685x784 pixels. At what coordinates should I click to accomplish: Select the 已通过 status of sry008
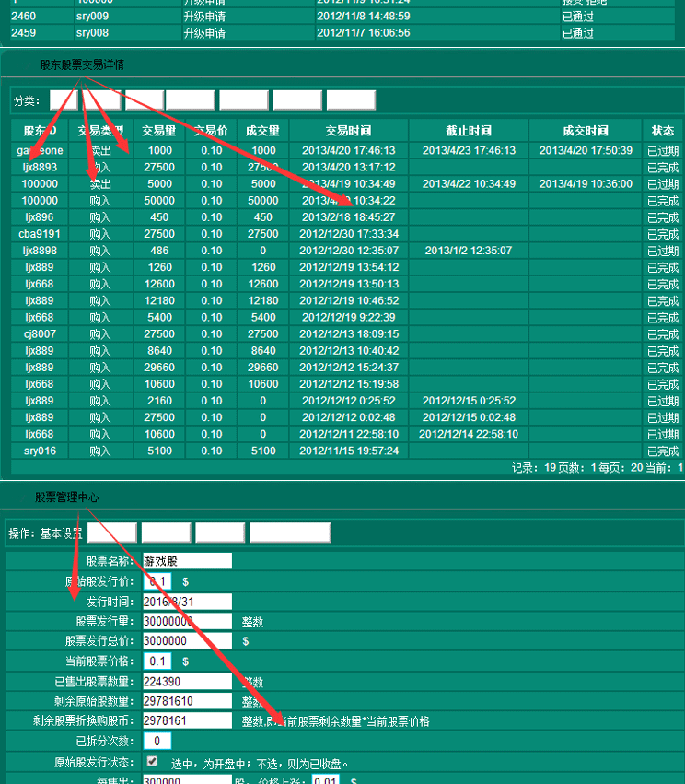(x=578, y=33)
